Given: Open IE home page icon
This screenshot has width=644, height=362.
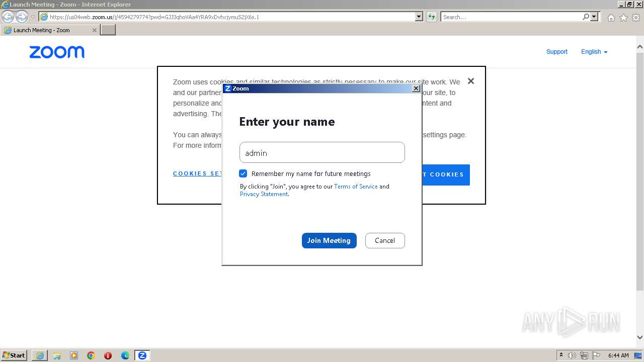Looking at the screenshot, I should (x=611, y=18).
